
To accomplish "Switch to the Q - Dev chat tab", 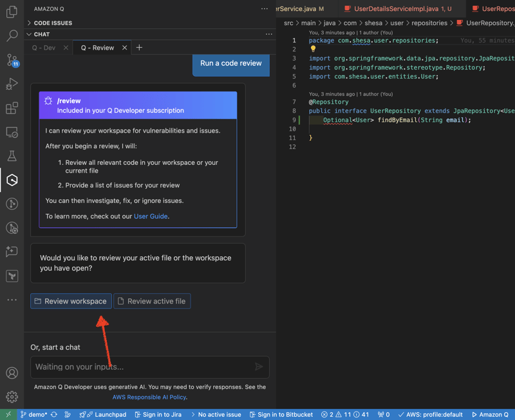I will pos(44,48).
